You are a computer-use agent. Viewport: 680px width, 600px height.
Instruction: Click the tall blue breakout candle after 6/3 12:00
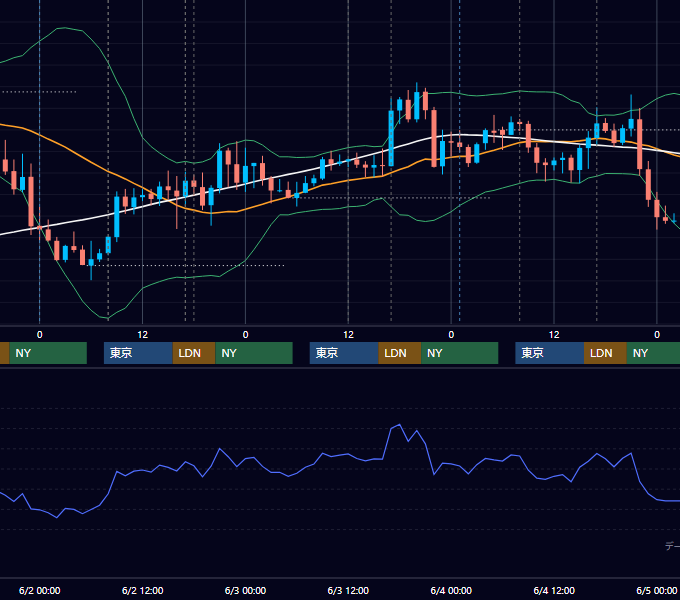coord(391,138)
